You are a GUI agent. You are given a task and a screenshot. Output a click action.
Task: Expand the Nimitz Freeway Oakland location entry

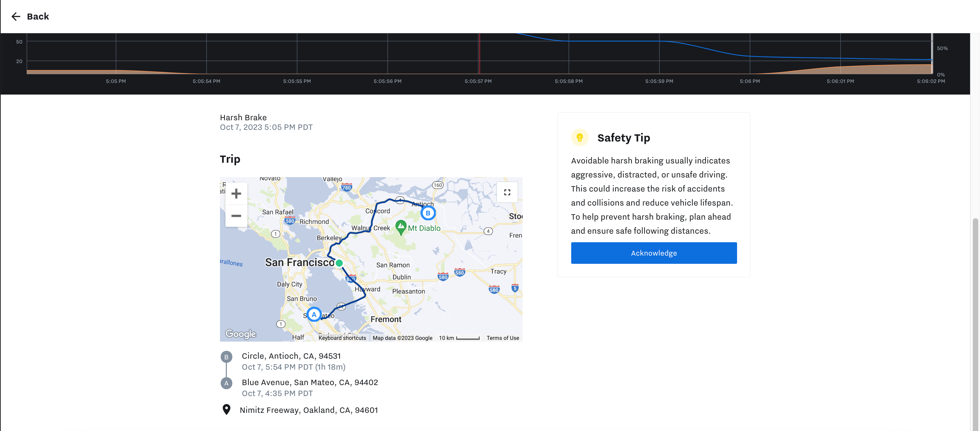tap(309, 410)
